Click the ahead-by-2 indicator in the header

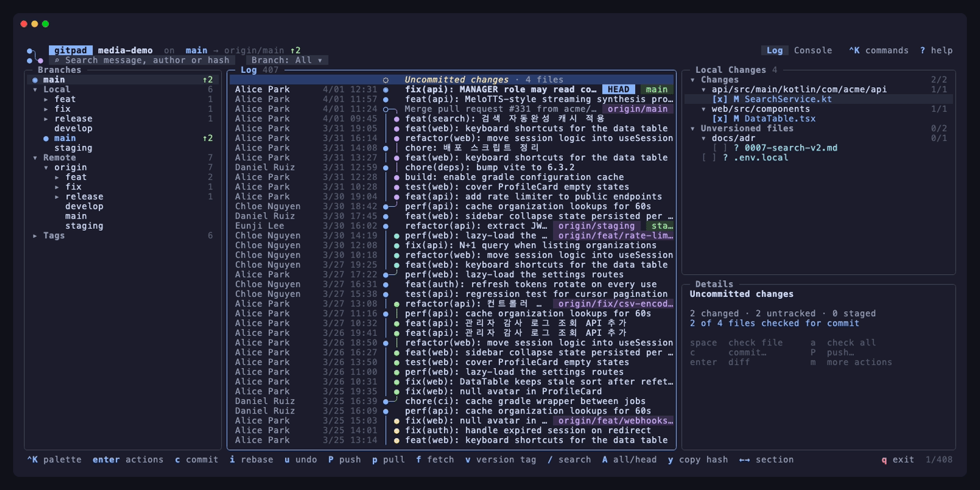[295, 51]
